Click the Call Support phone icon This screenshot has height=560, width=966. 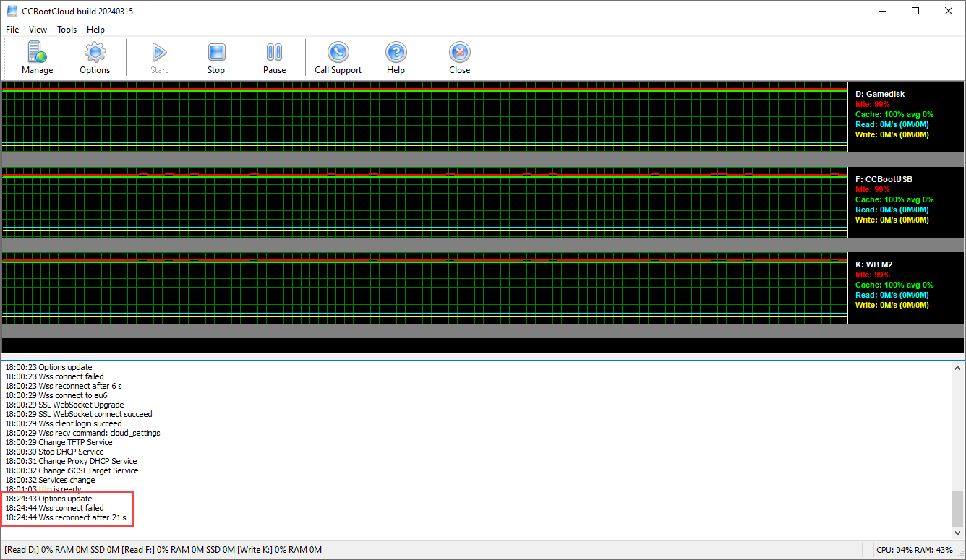click(338, 53)
